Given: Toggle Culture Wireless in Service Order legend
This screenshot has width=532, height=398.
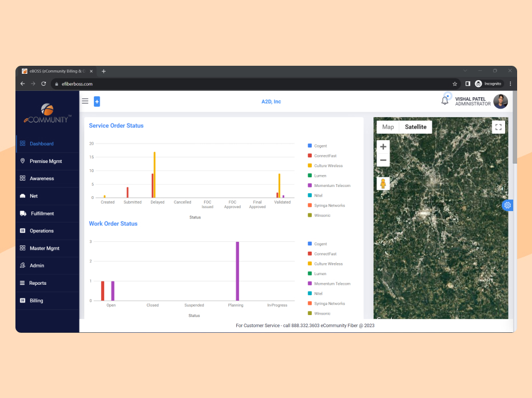Looking at the screenshot, I should [x=325, y=166].
